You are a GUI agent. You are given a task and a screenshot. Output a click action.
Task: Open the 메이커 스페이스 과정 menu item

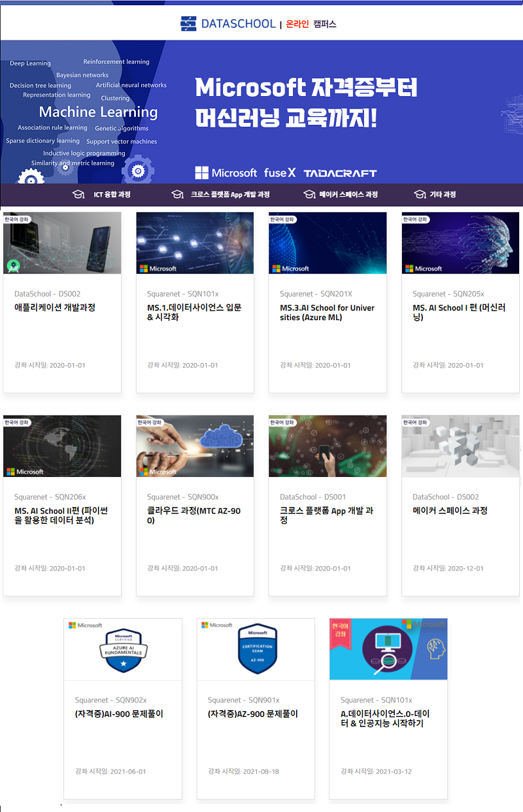click(x=348, y=194)
